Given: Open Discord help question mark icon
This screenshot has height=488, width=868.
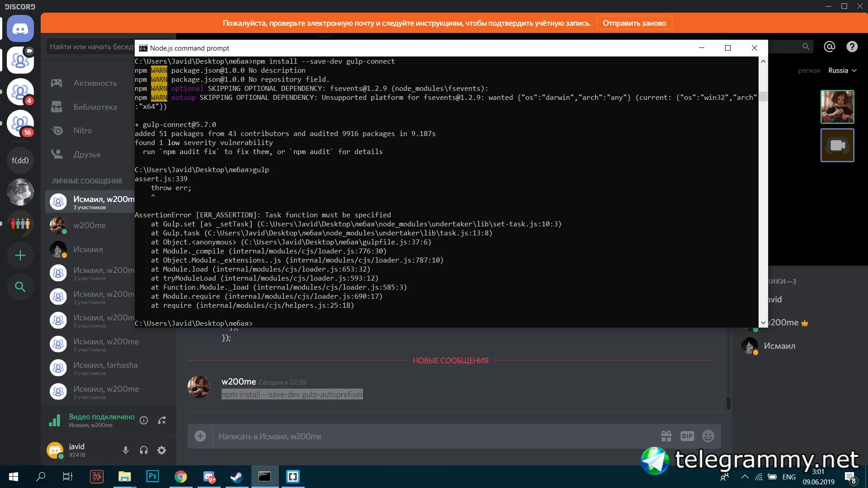Looking at the screenshot, I should click(x=852, y=47).
